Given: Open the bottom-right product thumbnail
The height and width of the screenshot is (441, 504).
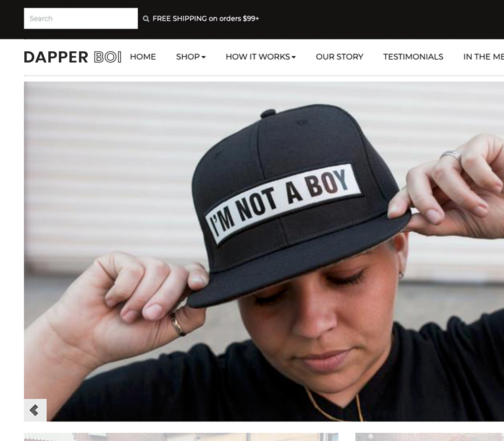Looking at the screenshot, I should pos(430,437).
